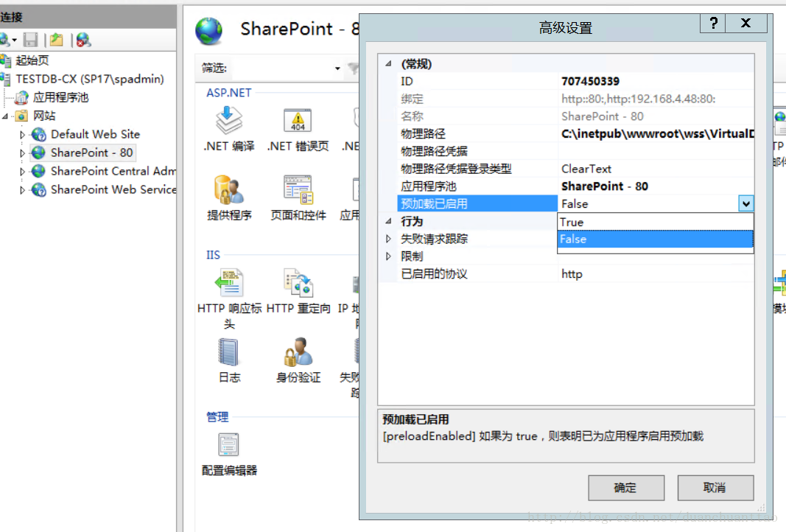Open the 预加载已启用 dropdown arrow
Screen dimensions: 786x532
(x=746, y=203)
